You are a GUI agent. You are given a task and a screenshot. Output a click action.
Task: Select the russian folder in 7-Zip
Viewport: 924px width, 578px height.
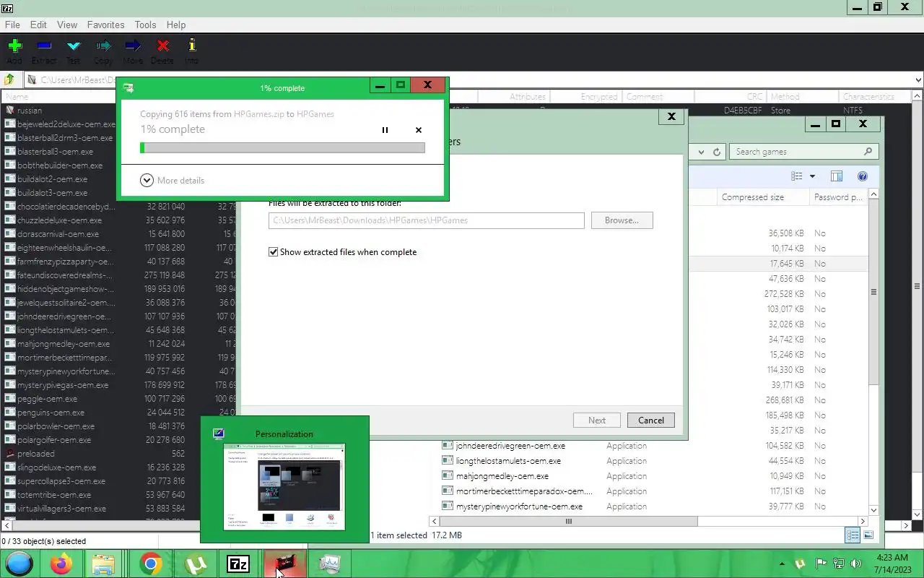pos(30,111)
